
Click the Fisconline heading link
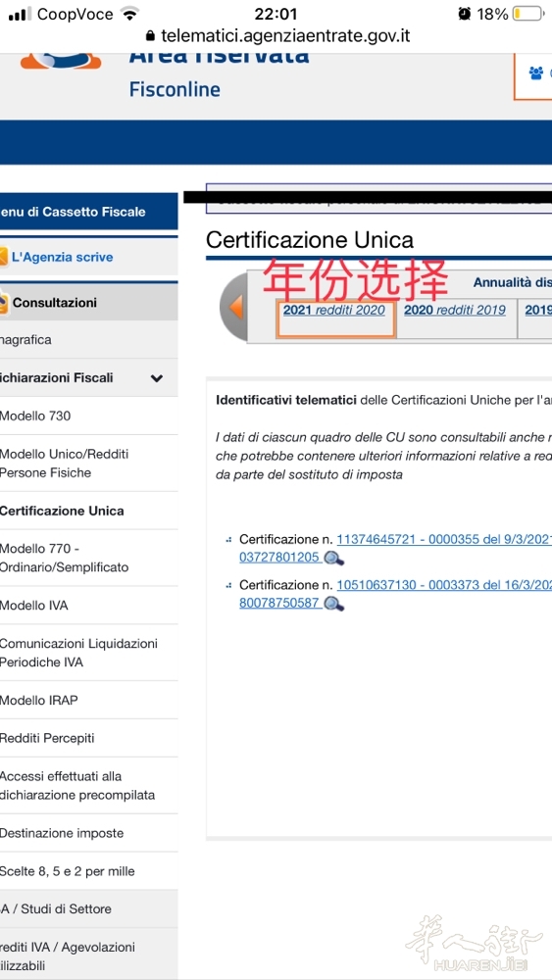coord(175,89)
